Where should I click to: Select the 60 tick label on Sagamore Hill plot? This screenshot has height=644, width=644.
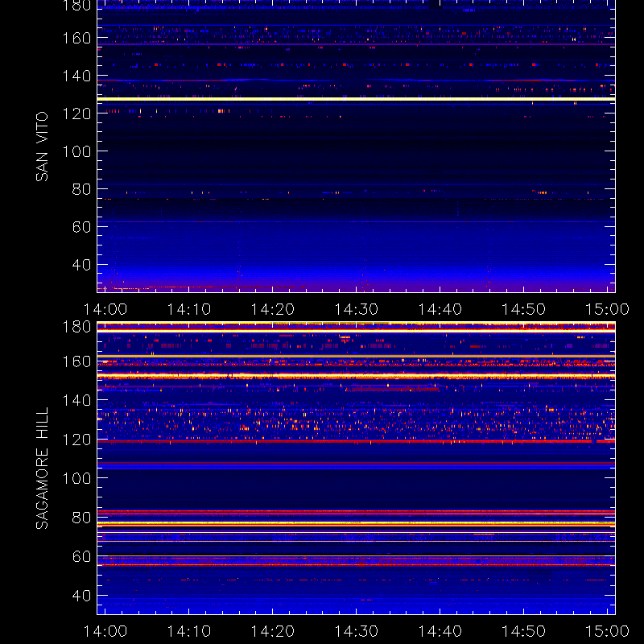(x=82, y=556)
